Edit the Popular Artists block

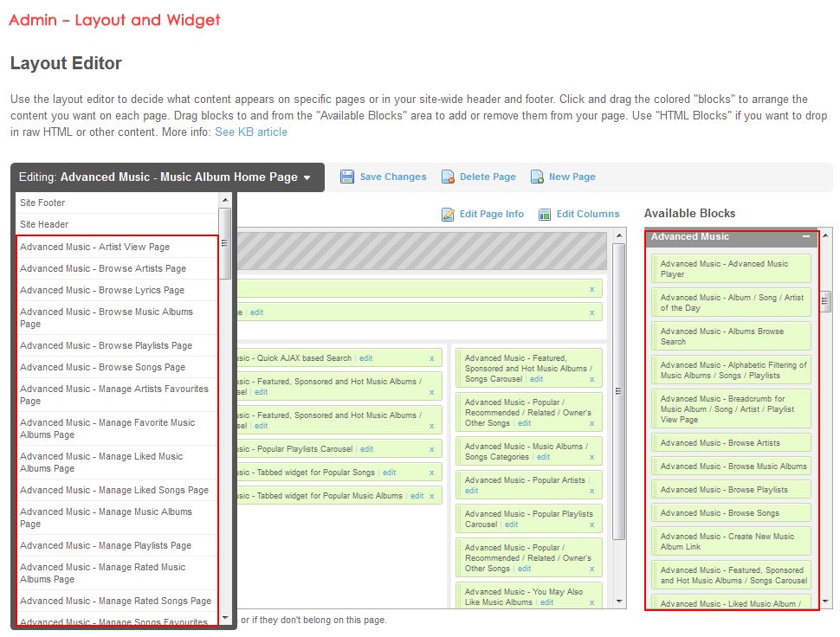[x=471, y=491]
